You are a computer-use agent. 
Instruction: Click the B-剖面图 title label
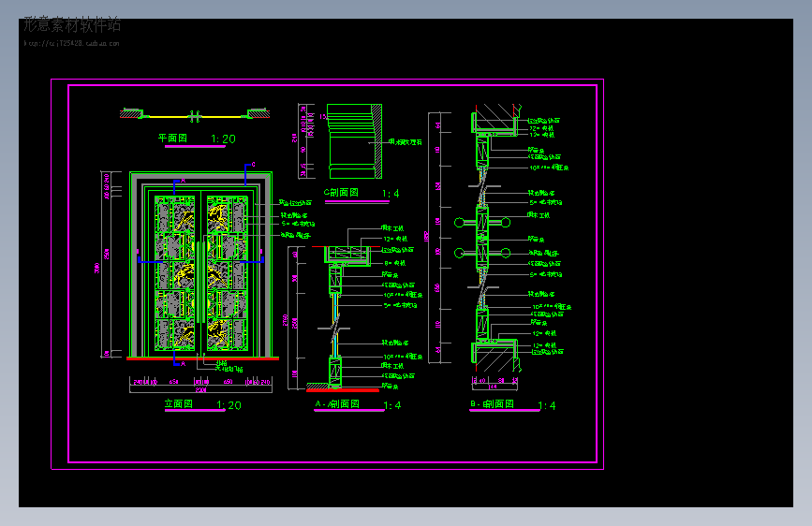(492, 403)
